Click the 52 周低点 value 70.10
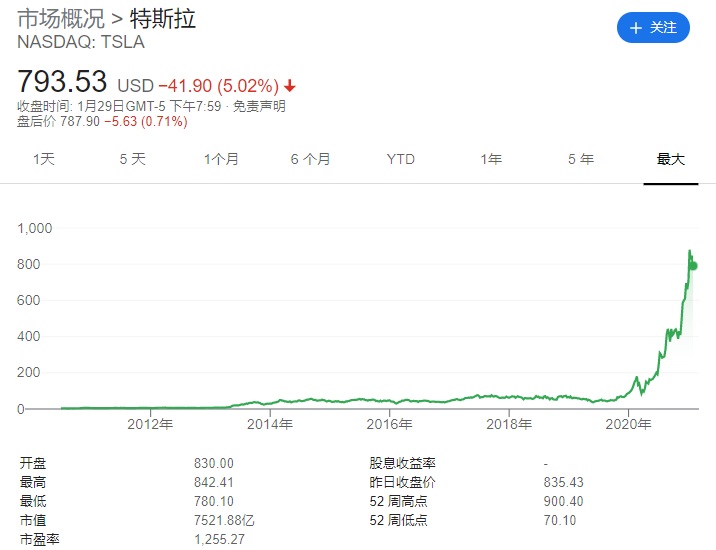This screenshot has width=716, height=550. [560, 520]
